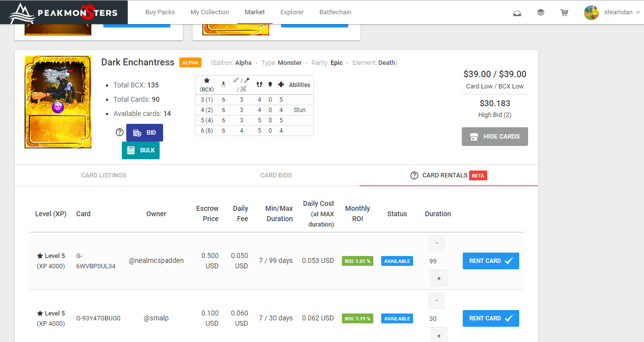Click the attack type icons in stats header
This screenshot has width=644, height=342.
coord(241,85)
